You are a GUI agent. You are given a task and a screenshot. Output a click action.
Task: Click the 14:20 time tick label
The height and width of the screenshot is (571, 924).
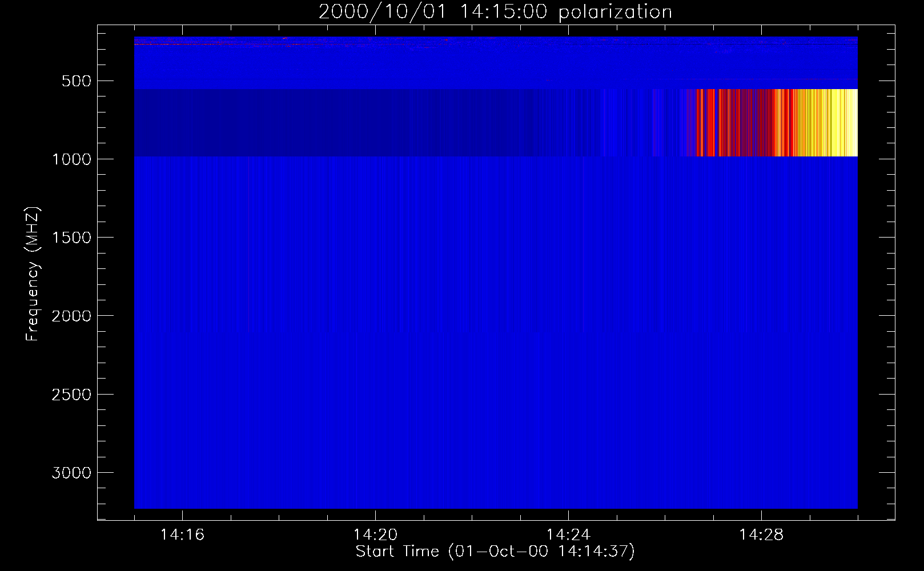tap(375, 535)
